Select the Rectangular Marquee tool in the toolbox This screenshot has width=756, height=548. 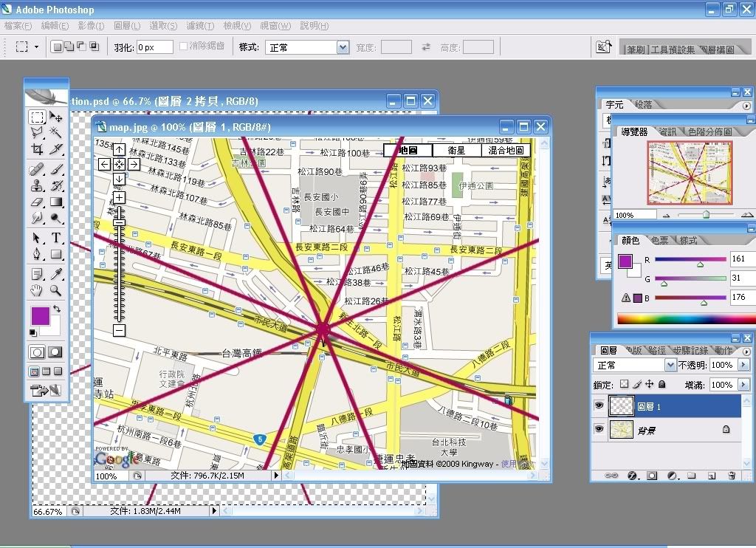37,117
